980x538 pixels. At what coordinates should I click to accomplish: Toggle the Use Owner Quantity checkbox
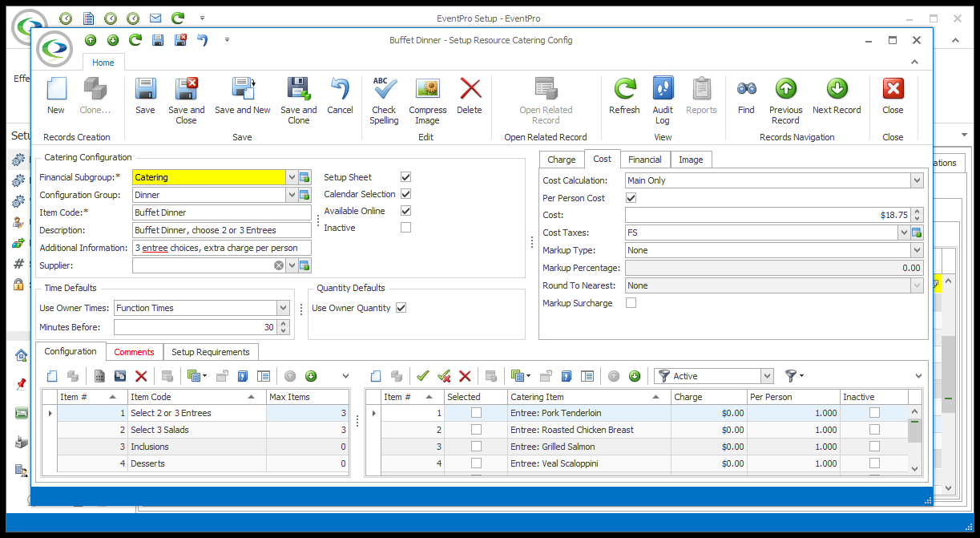pyautogui.click(x=401, y=308)
